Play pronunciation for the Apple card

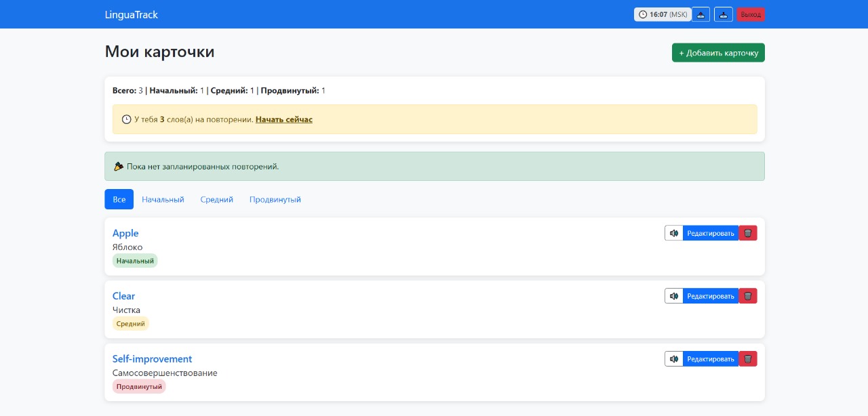(x=673, y=233)
